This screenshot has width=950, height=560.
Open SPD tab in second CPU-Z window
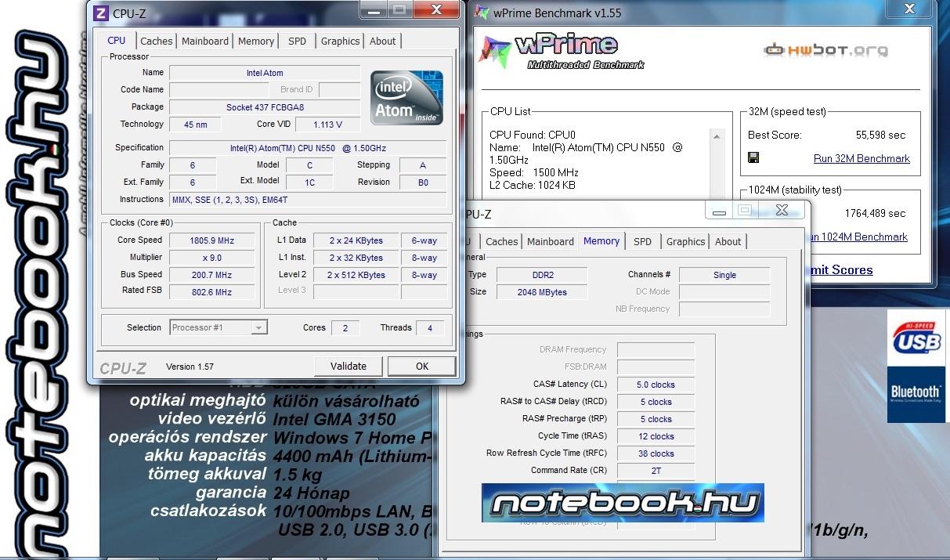click(643, 242)
